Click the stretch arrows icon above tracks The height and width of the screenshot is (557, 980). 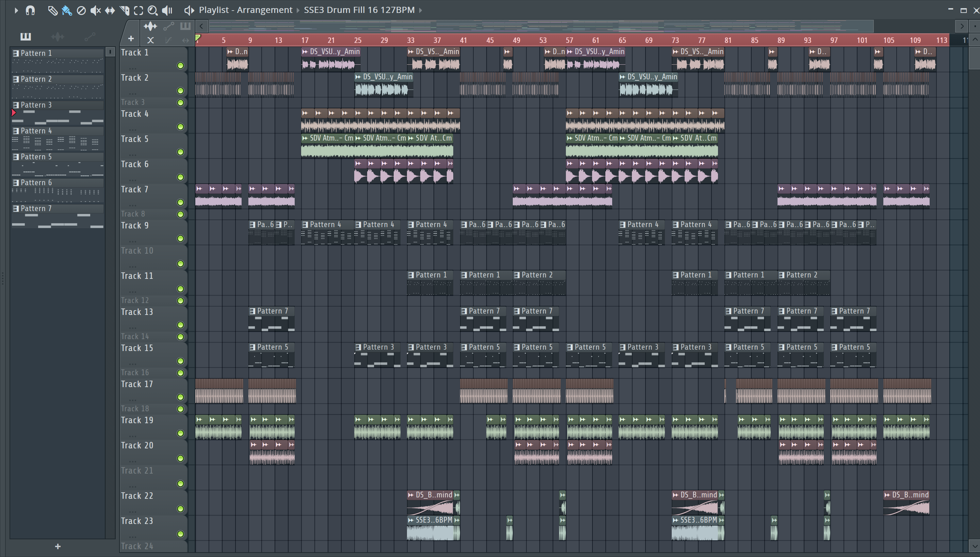185,40
